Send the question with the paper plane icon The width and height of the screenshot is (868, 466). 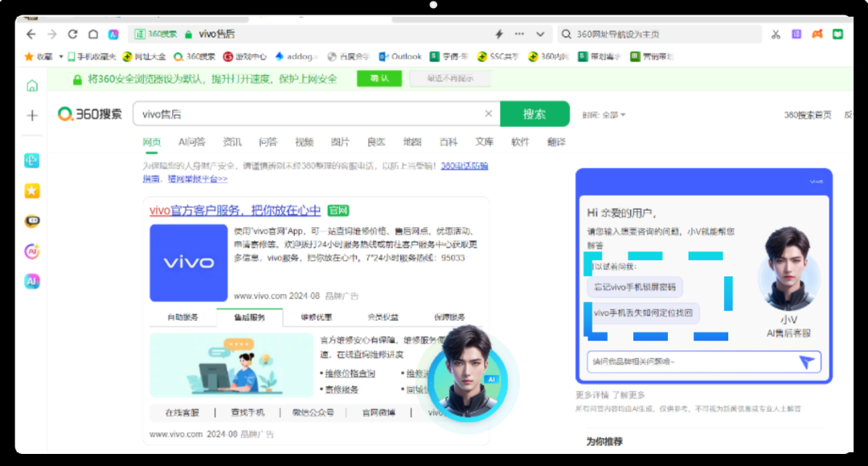(x=807, y=362)
